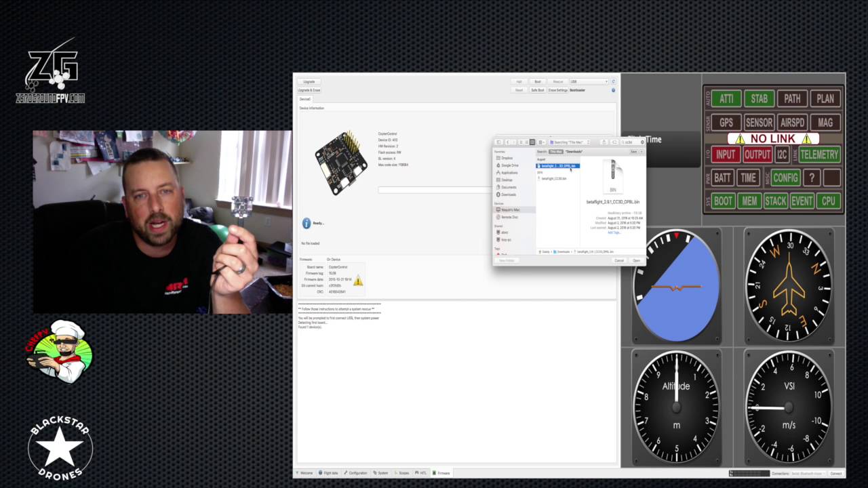Click the red INPUT alarm indicator
Viewport: 868px width, 488px height.
(726, 155)
